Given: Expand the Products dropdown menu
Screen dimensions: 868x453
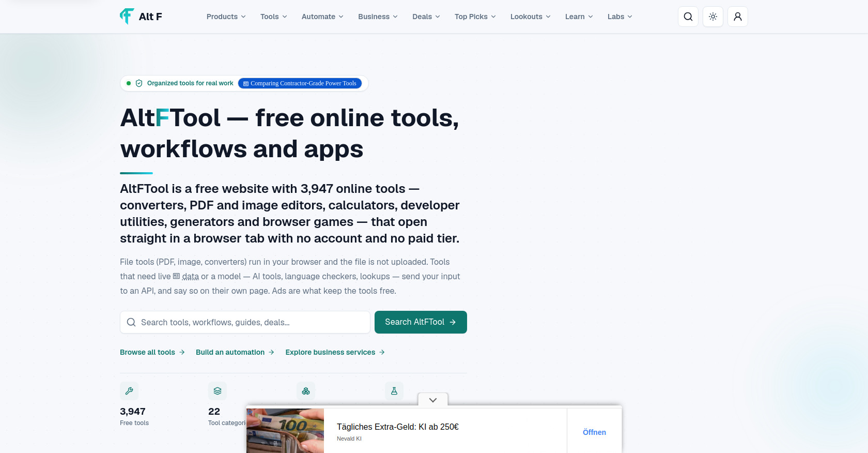Looking at the screenshot, I should tap(226, 17).
